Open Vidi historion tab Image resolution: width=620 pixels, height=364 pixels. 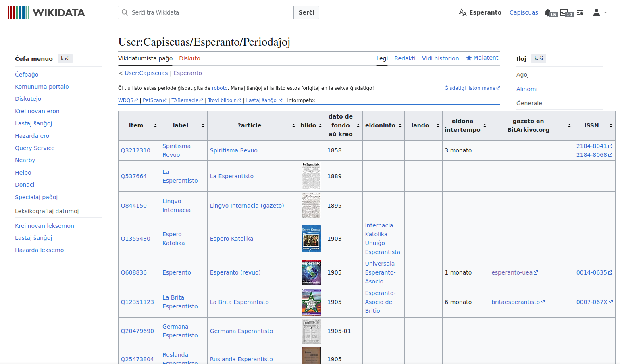pos(440,58)
